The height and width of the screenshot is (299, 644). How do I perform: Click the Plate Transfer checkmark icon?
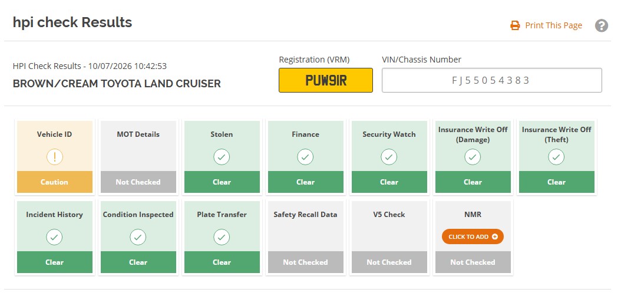coord(222,237)
